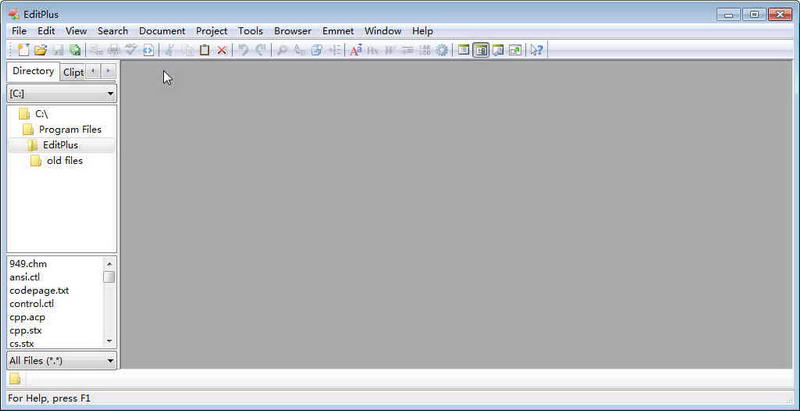Toggle the Output Window toolbar button
The height and width of the screenshot is (411, 800).
click(x=498, y=50)
